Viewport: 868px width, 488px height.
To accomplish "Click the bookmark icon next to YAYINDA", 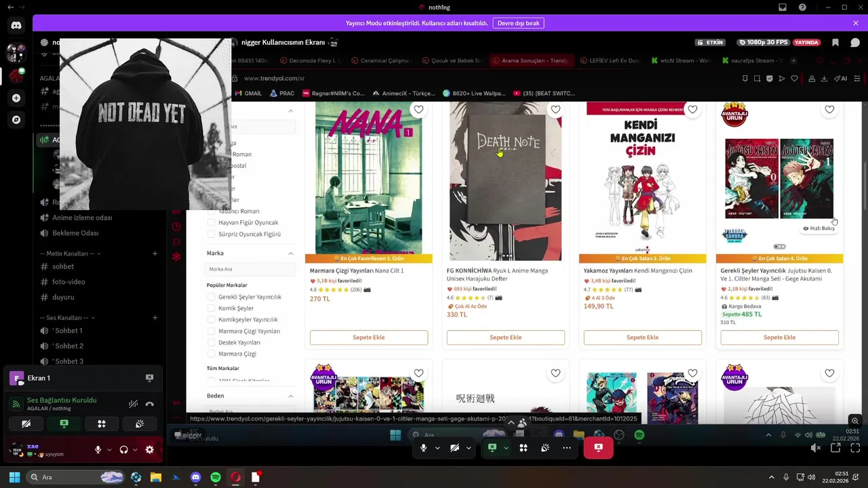I will click(x=835, y=42).
